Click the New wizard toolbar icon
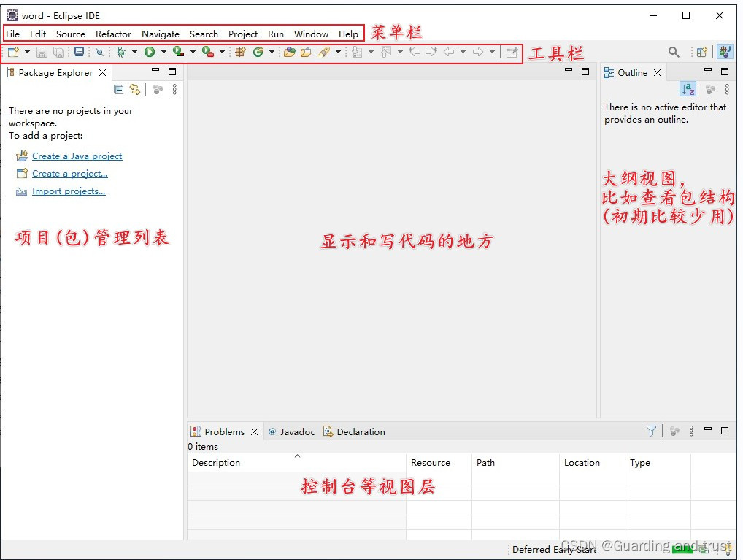 coord(13,52)
